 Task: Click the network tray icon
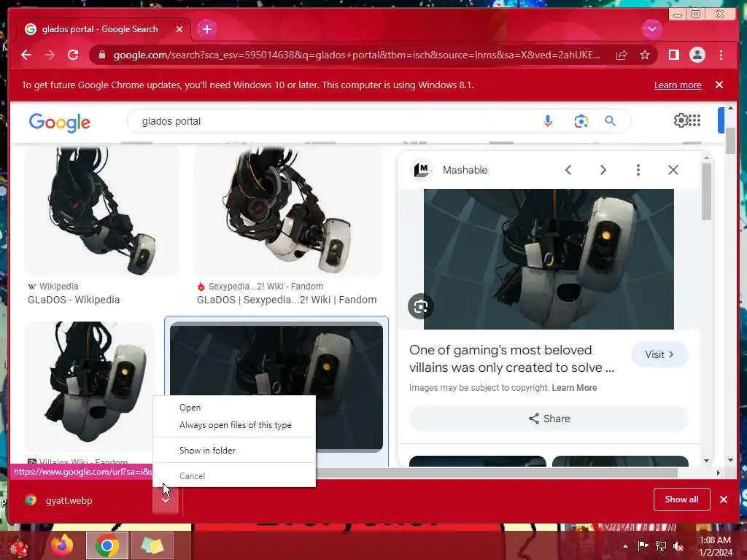(x=661, y=545)
